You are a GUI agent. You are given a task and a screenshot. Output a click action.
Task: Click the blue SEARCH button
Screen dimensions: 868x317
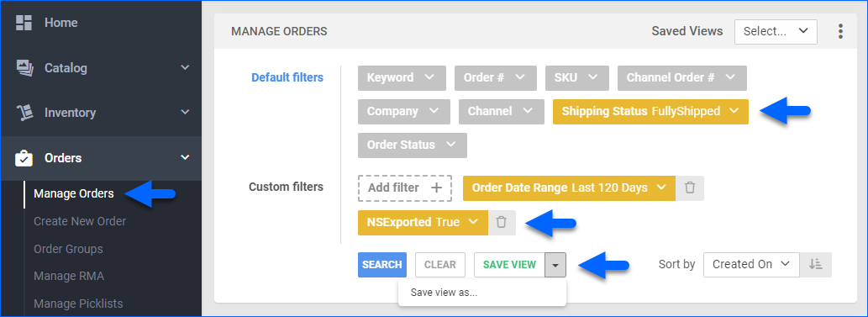(382, 265)
